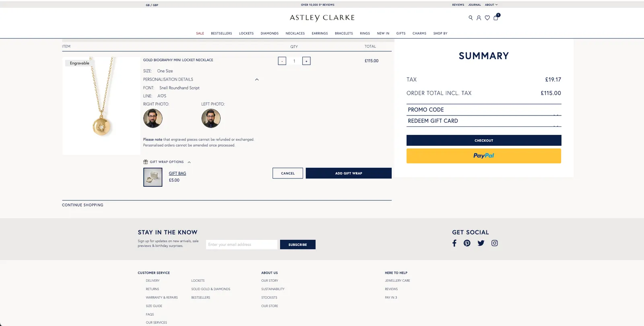The image size is (644, 326).
Task: Open the Diamonds menu
Action: [270, 33]
